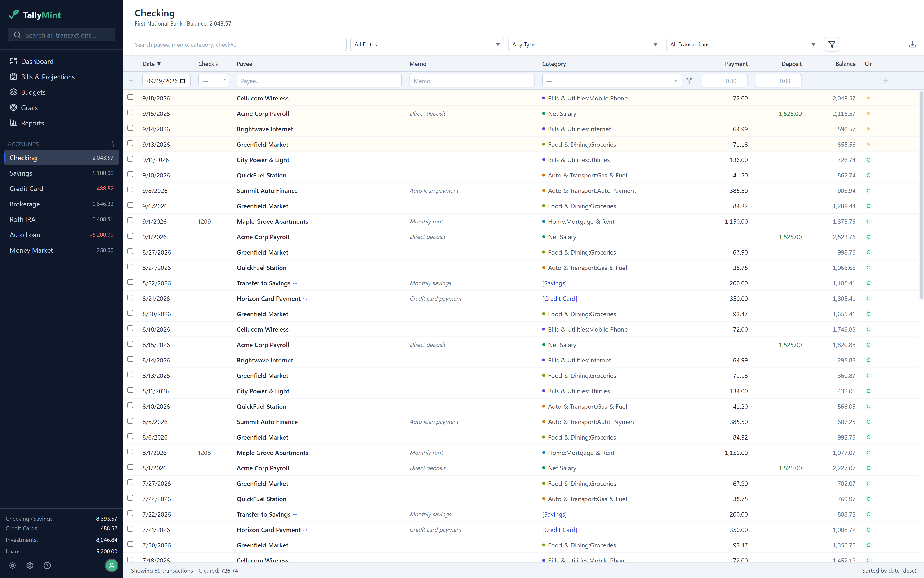Sort by the Category column header
924x578 pixels.
tap(554, 63)
